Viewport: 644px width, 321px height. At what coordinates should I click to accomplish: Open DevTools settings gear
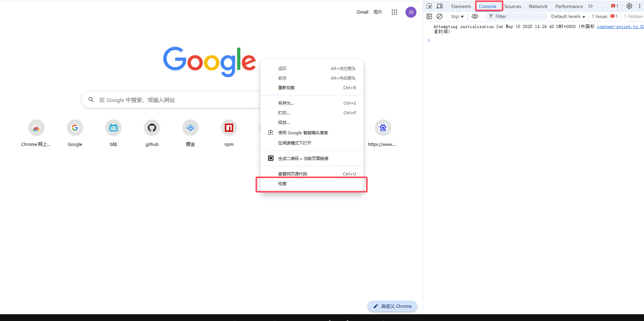[x=629, y=6]
